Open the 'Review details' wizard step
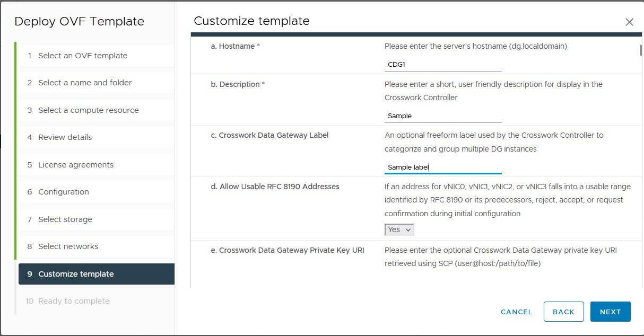The width and height of the screenshot is (644, 336). (x=65, y=137)
